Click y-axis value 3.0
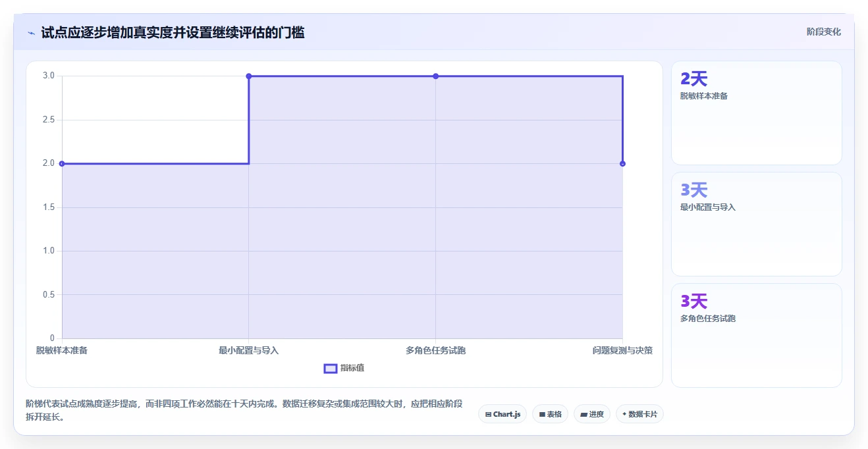This screenshot has width=868, height=449. [x=49, y=76]
